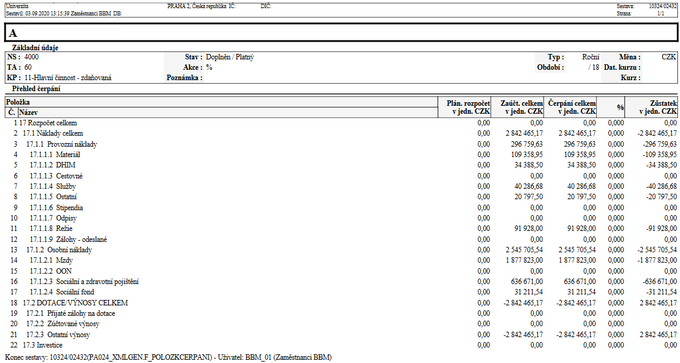Viewport: 680px width, 363px height.
Task: Select the 'Základní údaje' section heading
Action: click(x=35, y=48)
